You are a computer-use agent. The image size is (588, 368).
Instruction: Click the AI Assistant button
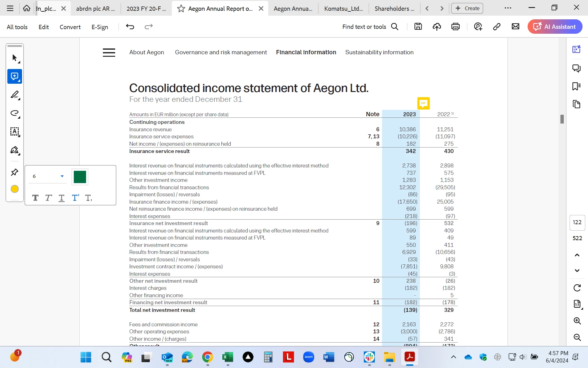[555, 27]
